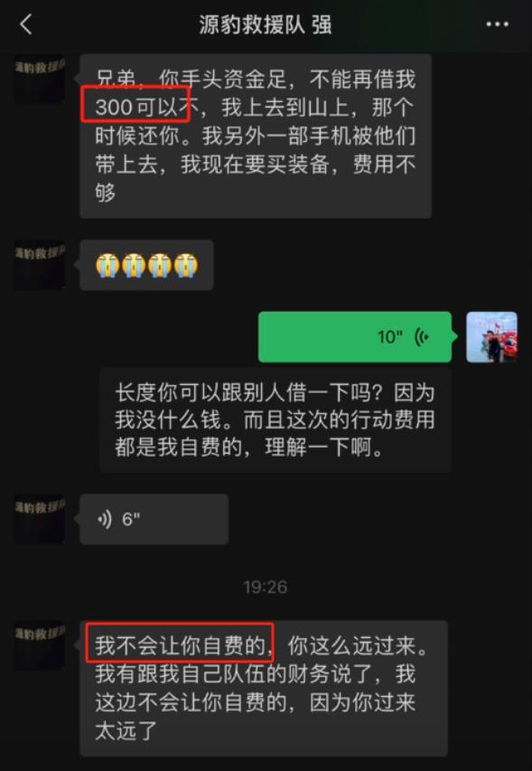532x771 pixels.
Task: Tap the last crying emoji in the bubble
Action: (x=186, y=265)
